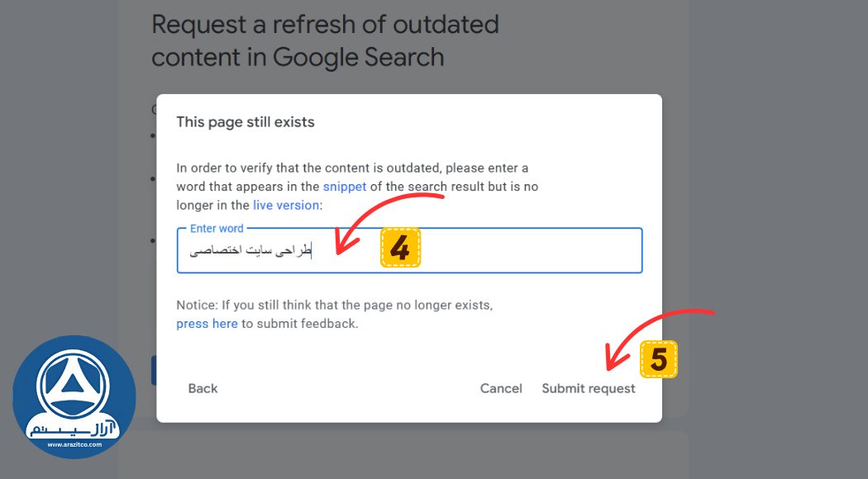
Task: Click the blue button hidden behind the dialog
Action: pyautogui.click(x=154, y=371)
